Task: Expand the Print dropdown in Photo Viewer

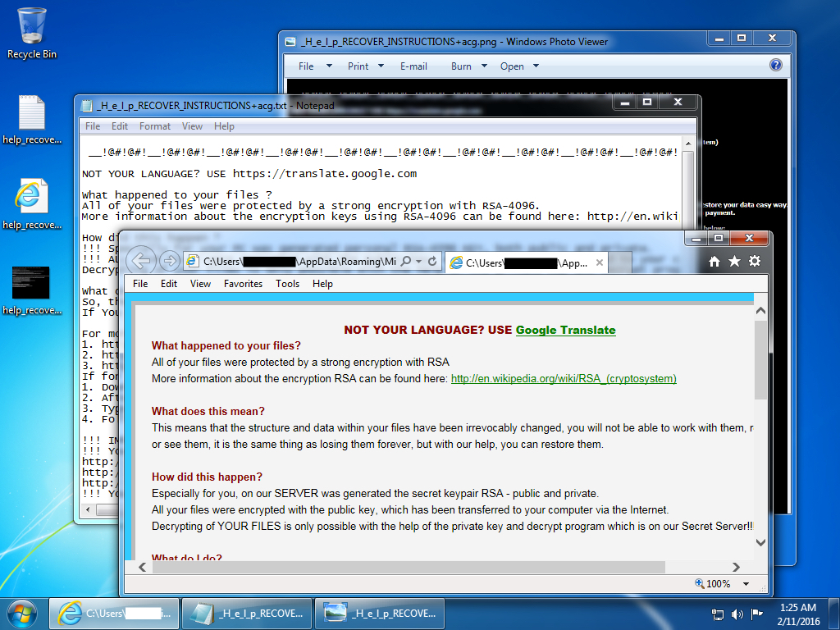Action: click(365, 66)
